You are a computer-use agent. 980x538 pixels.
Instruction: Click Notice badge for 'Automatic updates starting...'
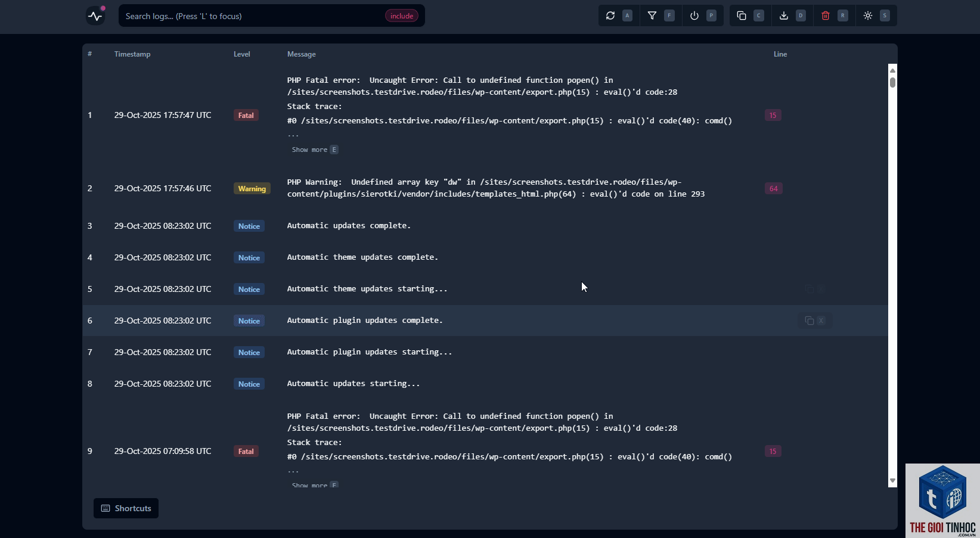249,384
